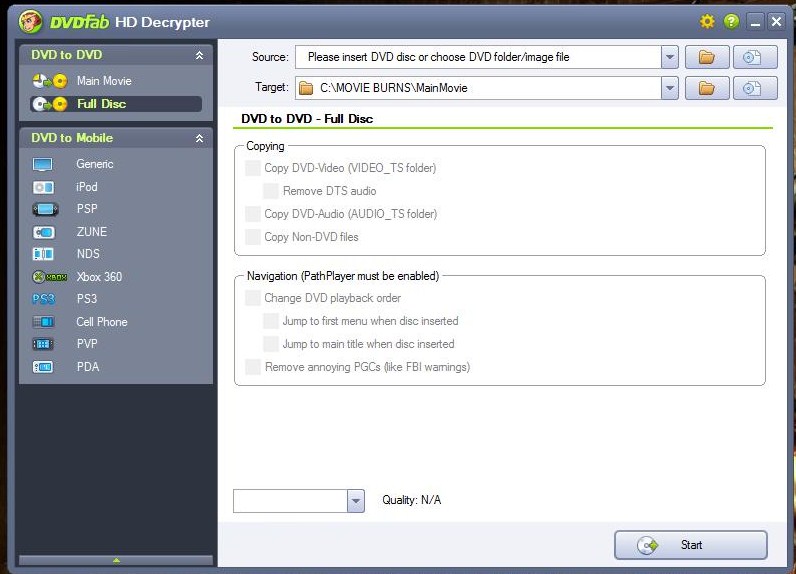Select Cell Phone profile
Image resolution: width=796 pixels, height=574 pixels.
tap(102, 322)
